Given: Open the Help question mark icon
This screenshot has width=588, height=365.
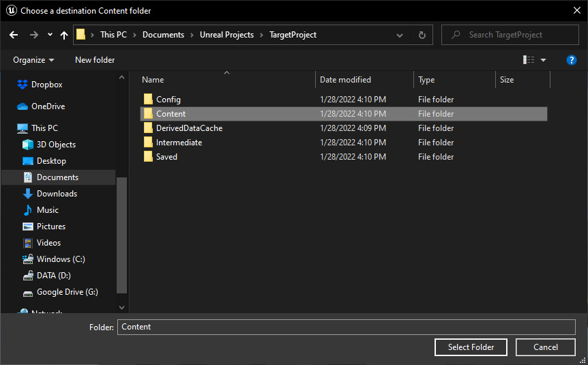Looking at the screenshot, I should coord(571,60).
